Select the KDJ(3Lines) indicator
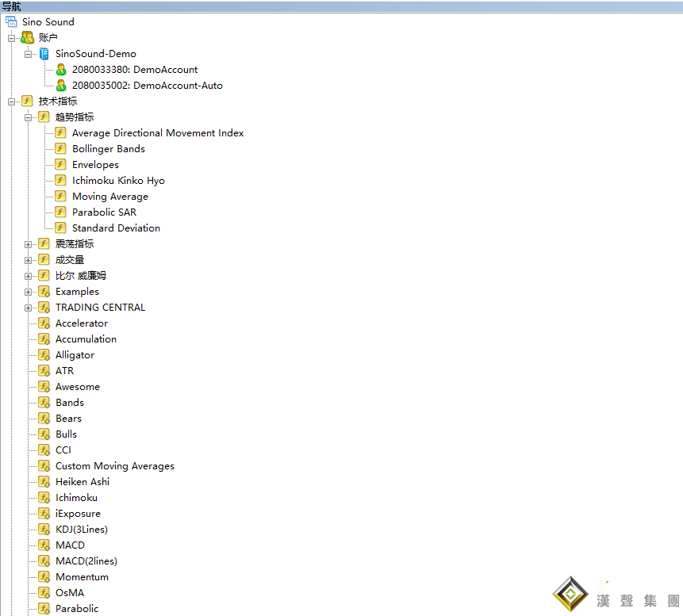This screenshot has height=616, width=683. pyautogui.click(x=82, y=530)
